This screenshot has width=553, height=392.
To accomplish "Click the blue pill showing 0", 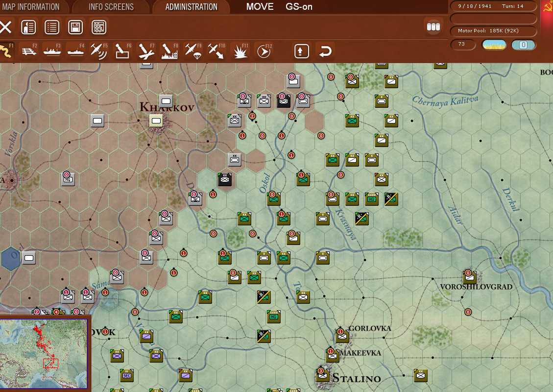I will (x=524, y=45).
